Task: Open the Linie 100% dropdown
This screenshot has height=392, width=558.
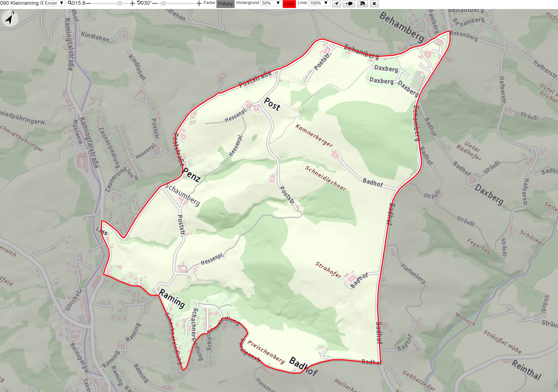Action: [x=319, y=3]
